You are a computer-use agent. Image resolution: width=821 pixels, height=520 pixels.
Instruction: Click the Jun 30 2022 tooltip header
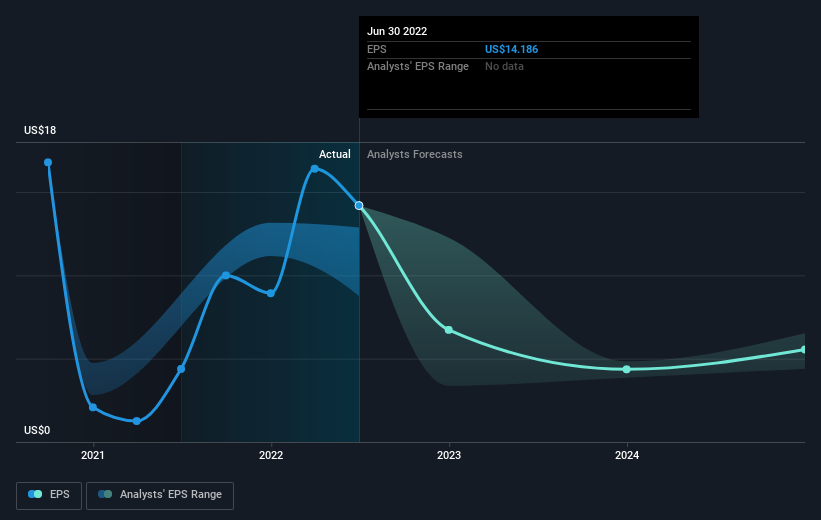pyautogui.click(x=397, y=31)
